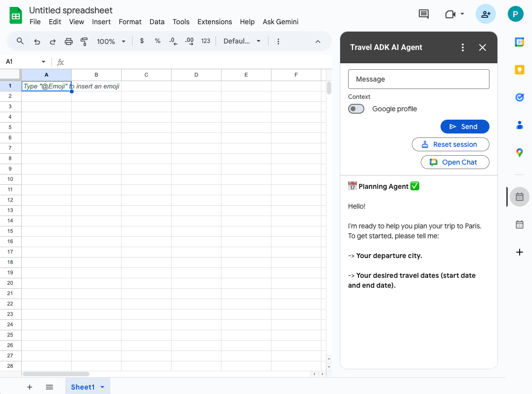Open Google Tasks in side panel
Image resolution: width=532 pixels, height=394 pixels.
click(x=519, y=97)
